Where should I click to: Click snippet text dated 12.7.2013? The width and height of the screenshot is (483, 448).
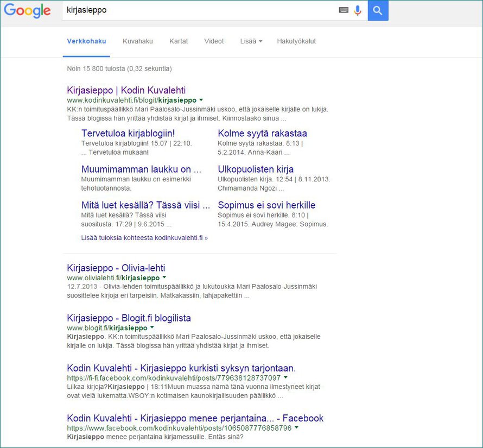coord(192,291)
